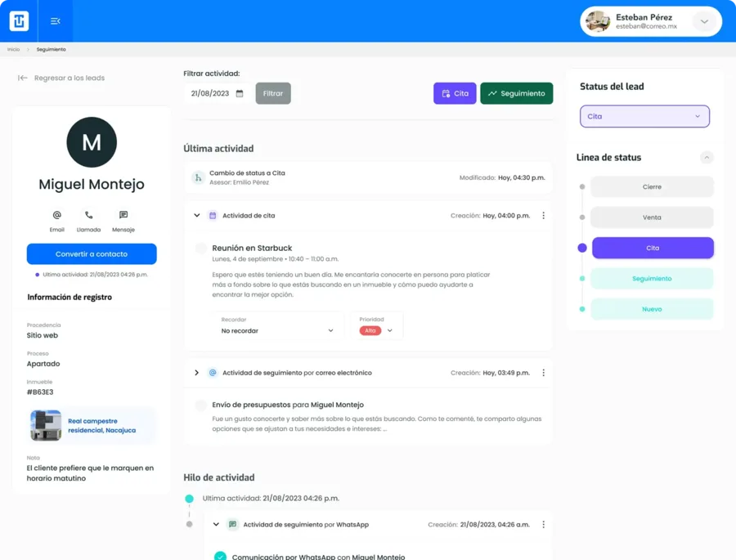Viewport: 736px width, 560px height.
Task: Select the Mensaje message icon
Action: click(x=123, y=217)
